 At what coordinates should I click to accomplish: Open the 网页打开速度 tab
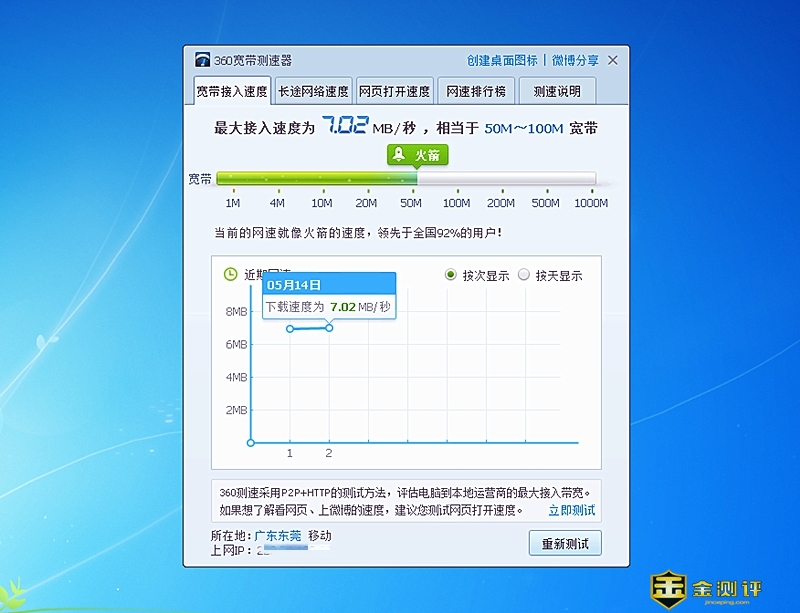394,91
